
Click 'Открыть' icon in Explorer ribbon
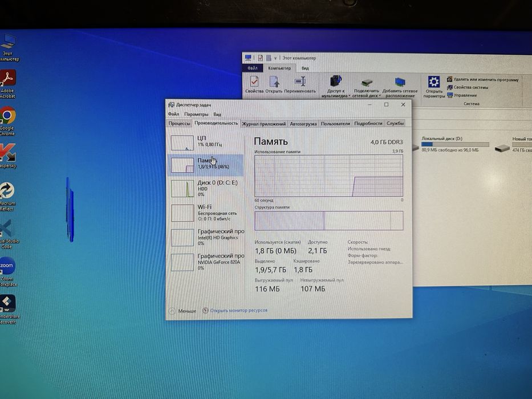(274, 84)
